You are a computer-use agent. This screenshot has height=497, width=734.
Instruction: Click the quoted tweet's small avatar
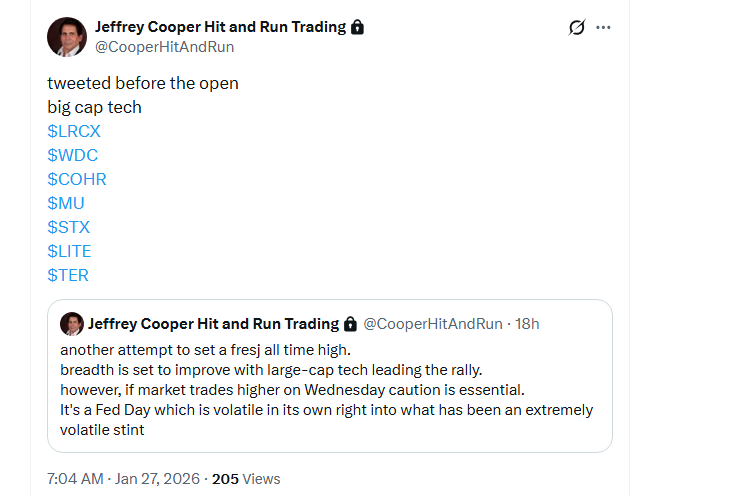pyautogui.click(x=71, y=324)
